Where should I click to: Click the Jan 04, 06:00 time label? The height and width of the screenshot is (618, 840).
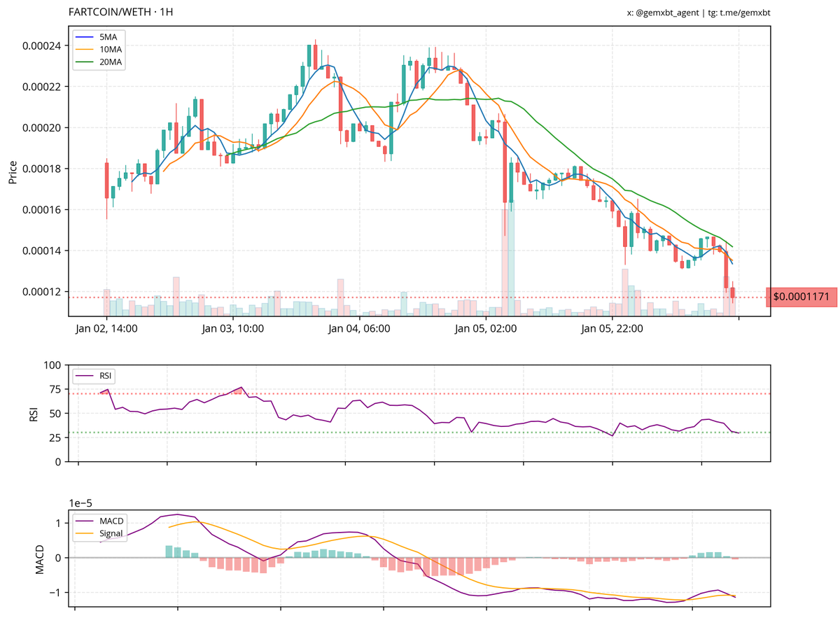359,328
